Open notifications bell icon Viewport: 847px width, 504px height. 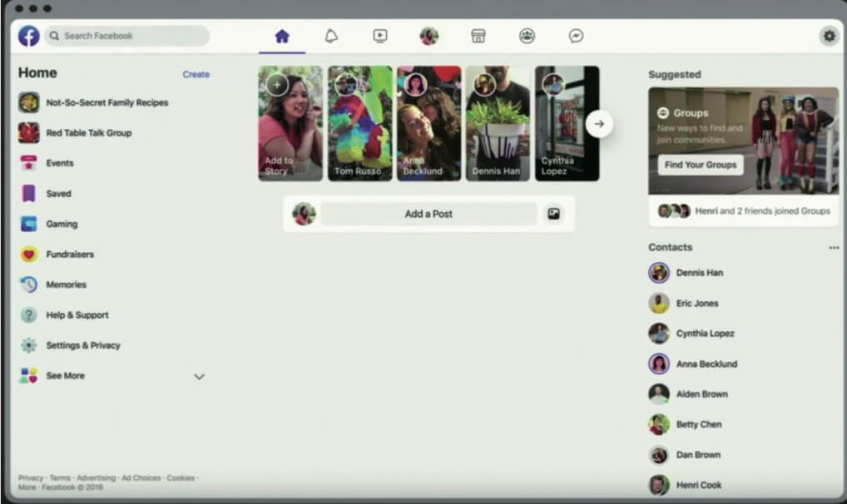(331, 37)
